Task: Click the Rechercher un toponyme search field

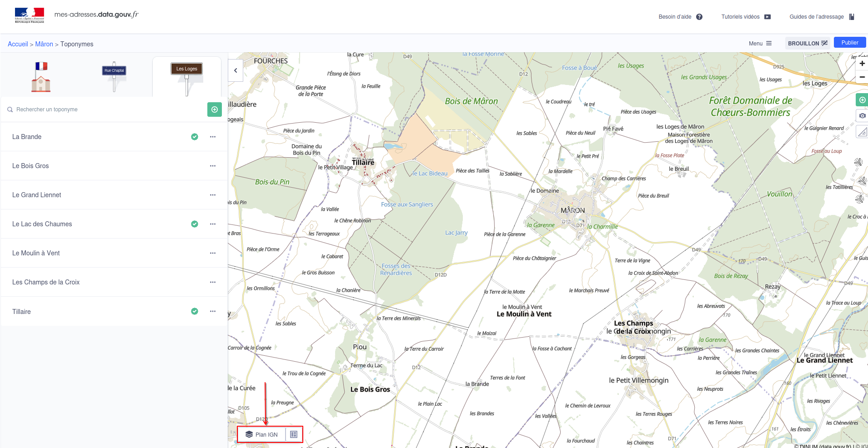Action: [x=105, y=110]
